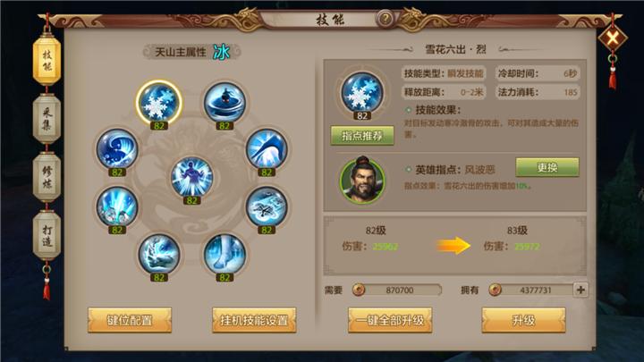
Task: Open 挂机技能设置 settings
Action: 254,320
